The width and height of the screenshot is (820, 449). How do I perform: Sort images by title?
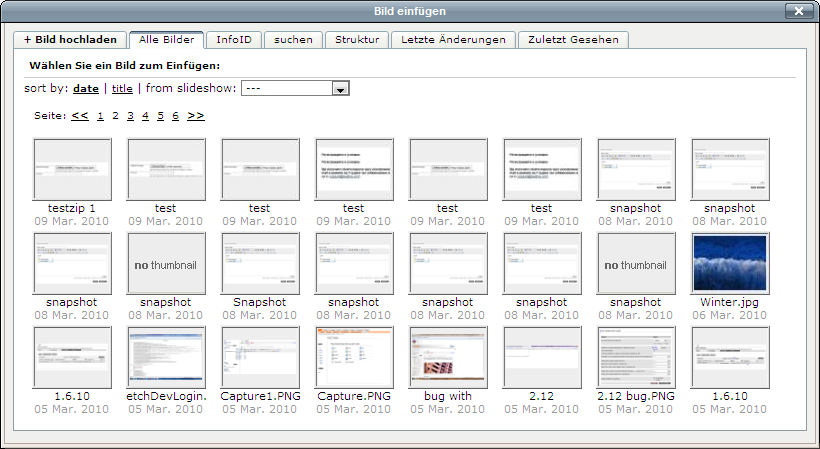(x=122, y=89)
